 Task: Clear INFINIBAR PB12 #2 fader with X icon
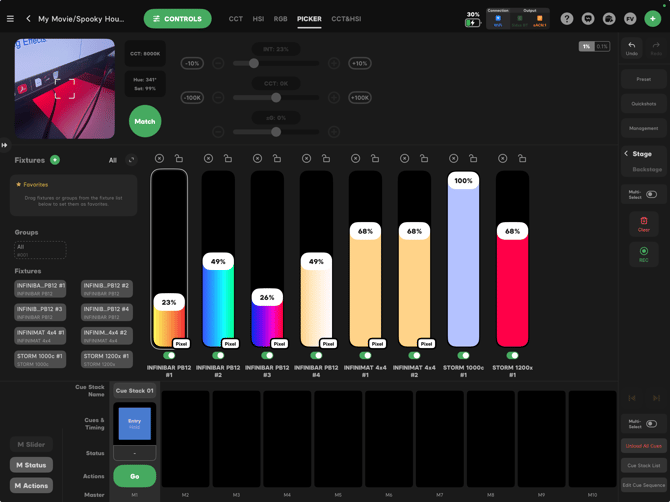click(208, 159)
